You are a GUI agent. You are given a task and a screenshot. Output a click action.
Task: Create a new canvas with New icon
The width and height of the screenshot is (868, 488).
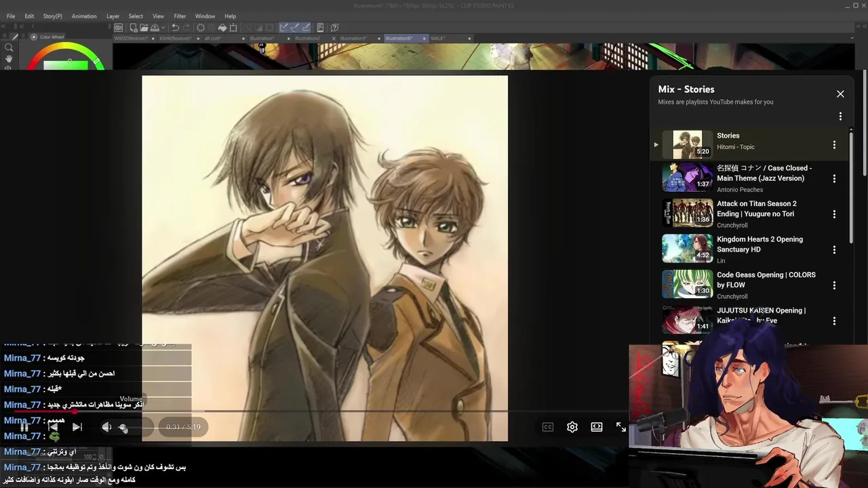pyautogui.click(x=134, y=28)
